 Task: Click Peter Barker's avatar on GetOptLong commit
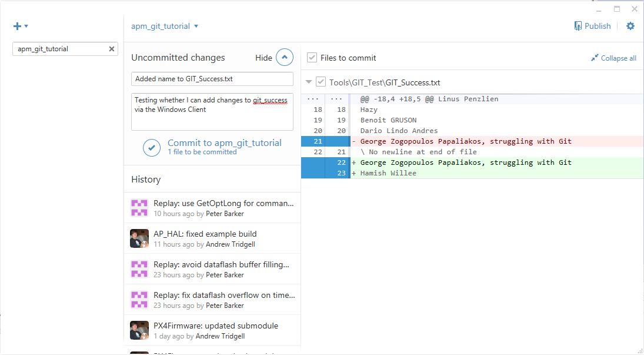click(x=139, y=208)
